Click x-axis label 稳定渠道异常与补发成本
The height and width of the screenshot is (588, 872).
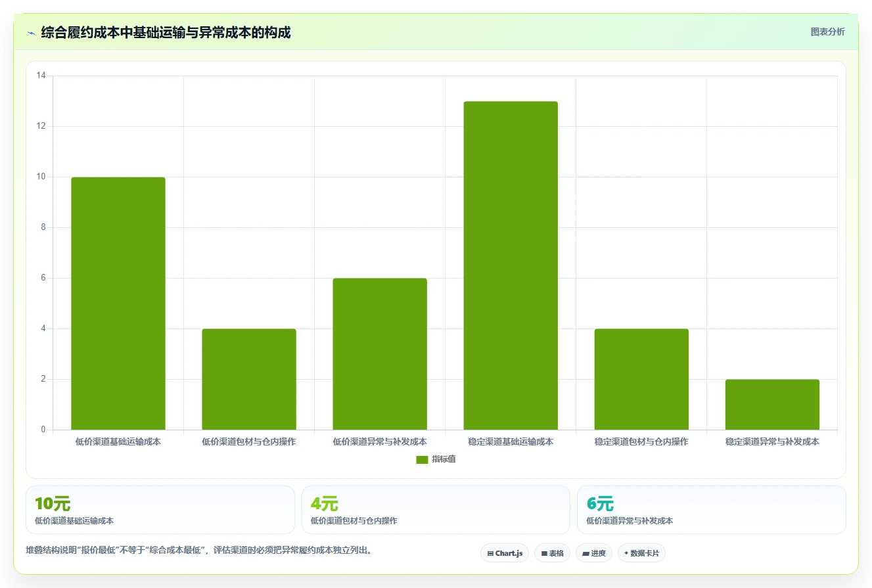point(772,441)
